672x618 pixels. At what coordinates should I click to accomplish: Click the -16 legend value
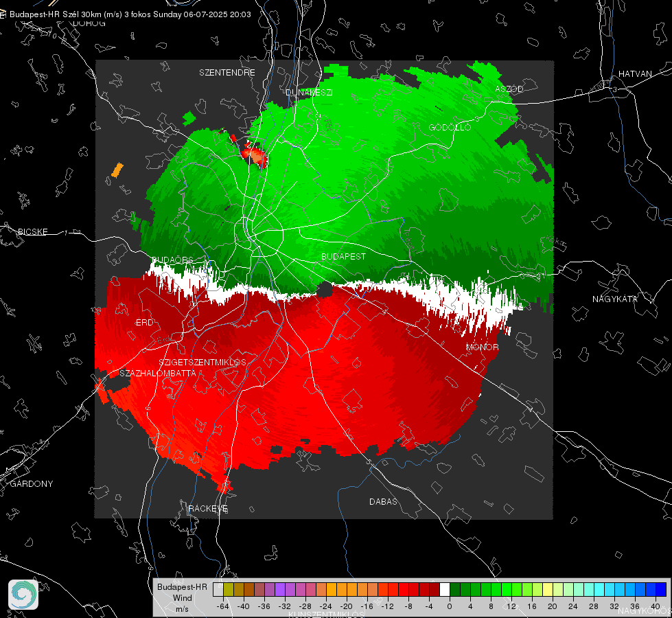tap(367, 606)
